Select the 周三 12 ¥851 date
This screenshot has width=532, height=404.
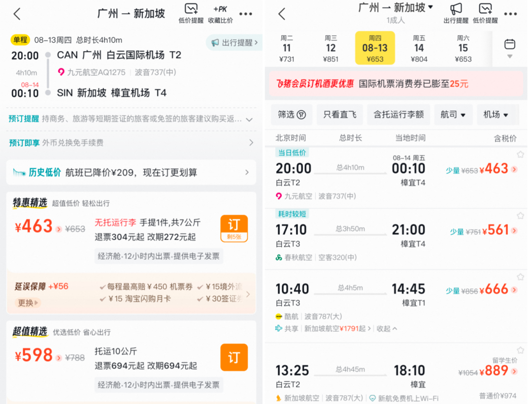click(331, 48)
